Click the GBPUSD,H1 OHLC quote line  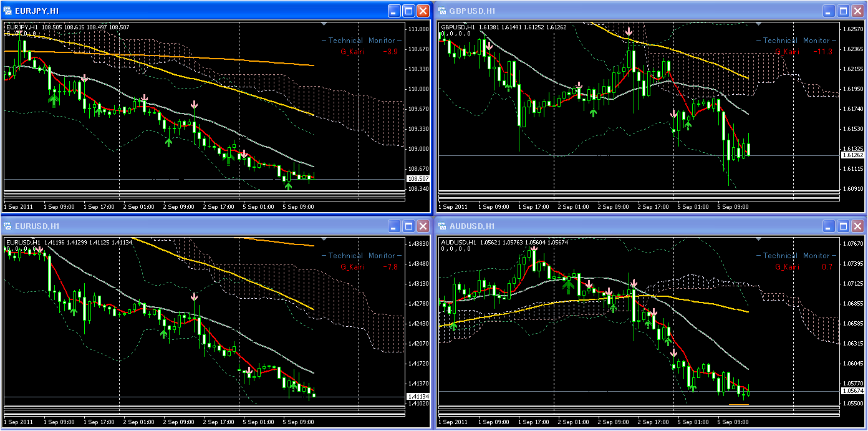pos(504,27)
